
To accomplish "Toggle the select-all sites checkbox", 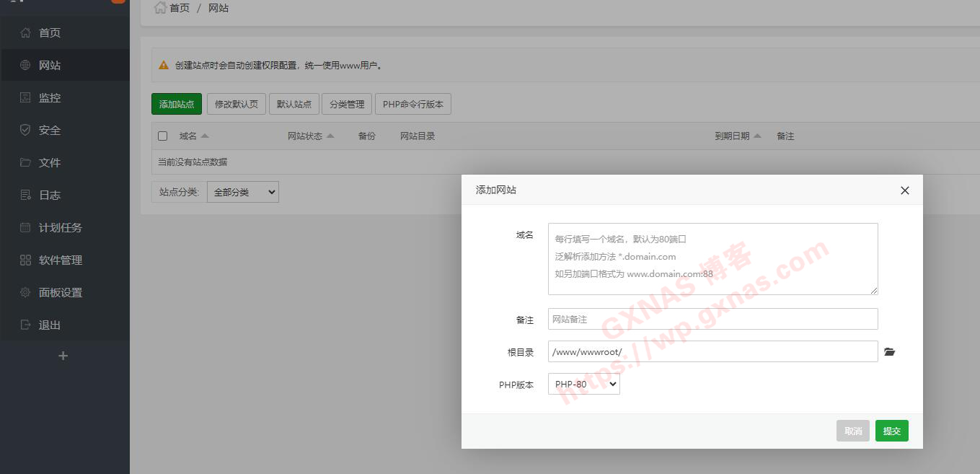I will pos(162,136).
